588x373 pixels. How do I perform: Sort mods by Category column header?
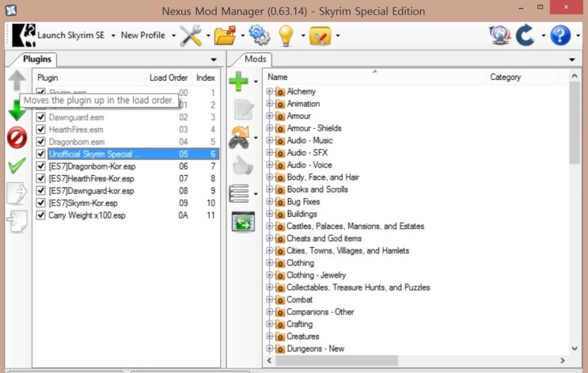click(x=522, y=77)
